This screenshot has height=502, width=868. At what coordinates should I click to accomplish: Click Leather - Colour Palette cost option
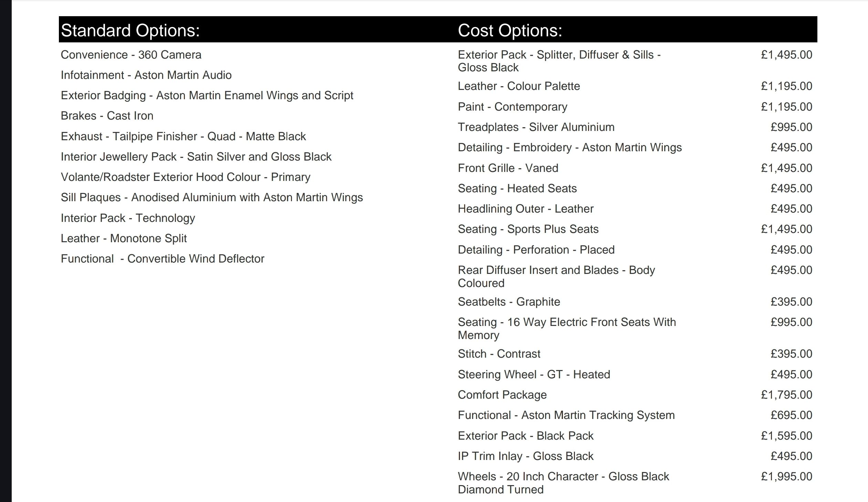(x=519, y=86)
